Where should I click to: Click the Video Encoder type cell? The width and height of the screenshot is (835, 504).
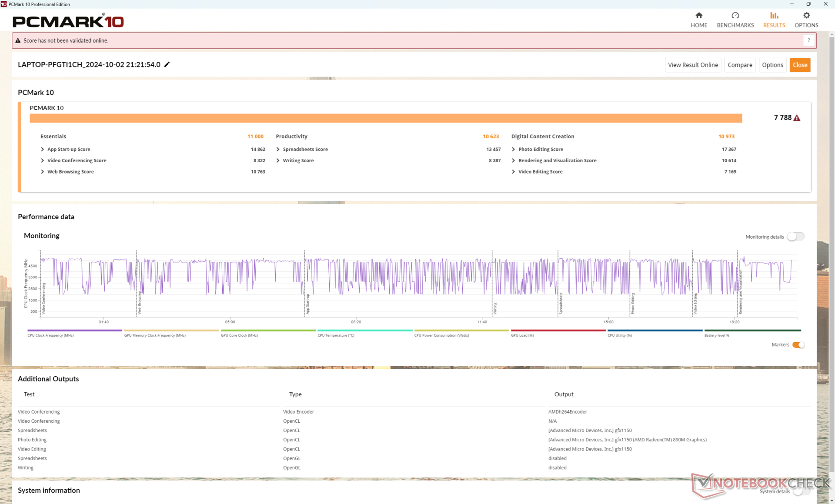pyautogui.click(x=298, y=412)
